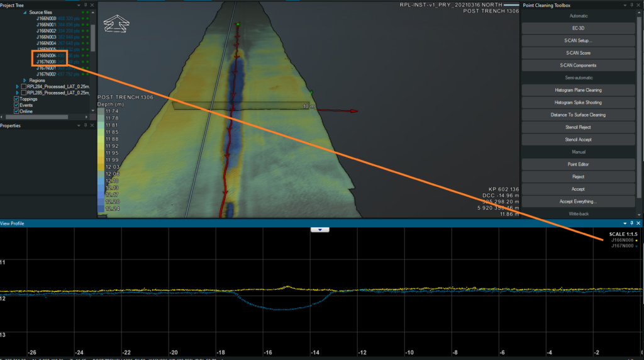Uncheck the Events checkbox
The image size is (644, 360).
(16, 105)
